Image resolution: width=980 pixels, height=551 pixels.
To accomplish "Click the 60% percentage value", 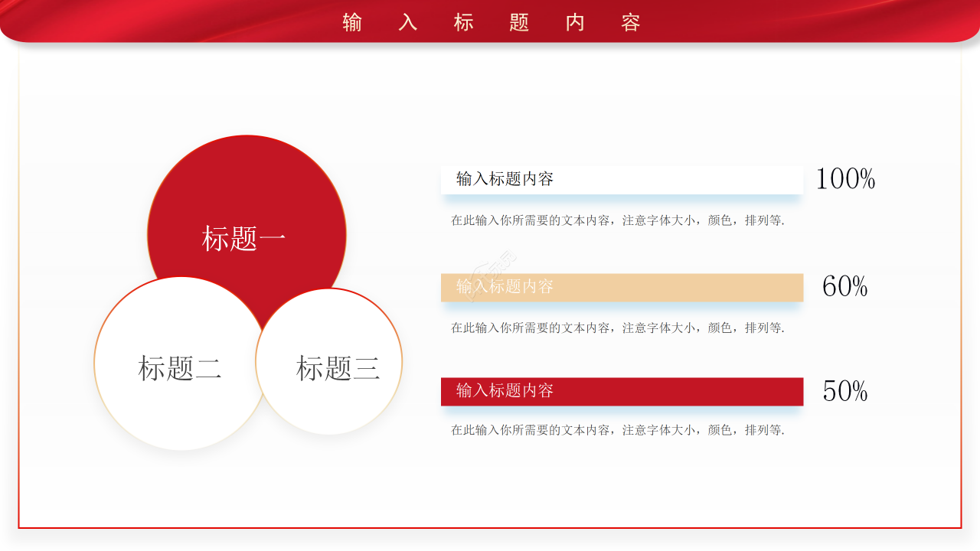I will pyautogui.click(x=845, y=287).
